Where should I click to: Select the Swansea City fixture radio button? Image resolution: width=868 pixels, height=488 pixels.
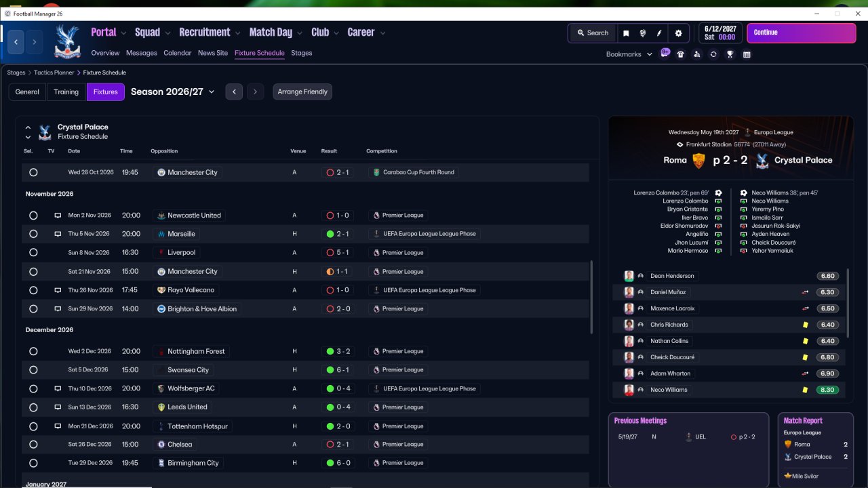pyautogui.click(x=33, y=370)
